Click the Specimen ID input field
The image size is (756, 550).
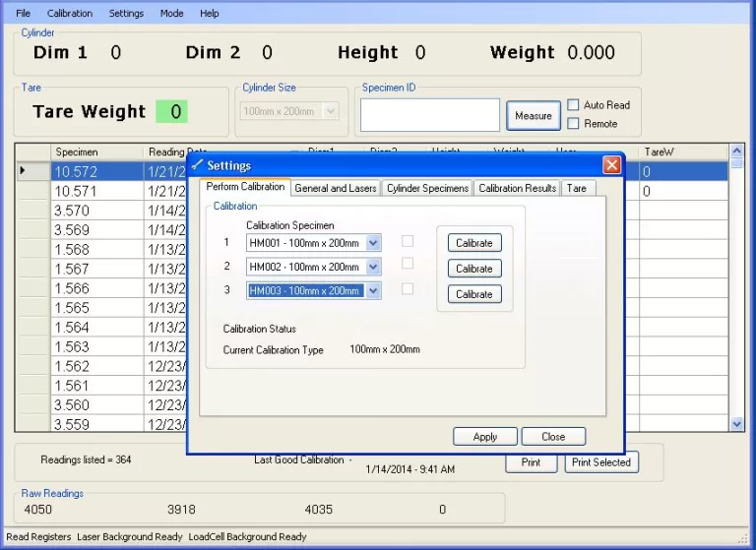pos(430,115)
